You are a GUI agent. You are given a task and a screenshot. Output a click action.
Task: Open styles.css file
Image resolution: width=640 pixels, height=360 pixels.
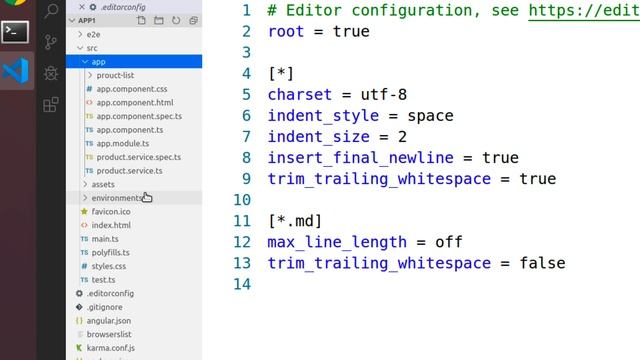(x=109, y=266)
